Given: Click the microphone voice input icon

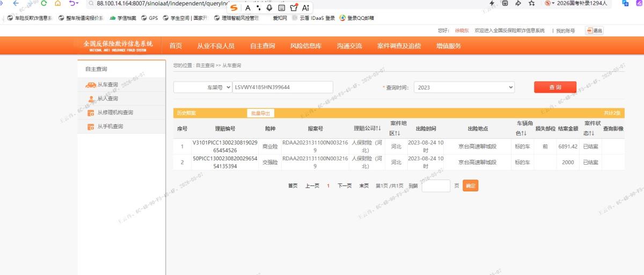Looking at the screenshot, I should click(x=269, y=8).
